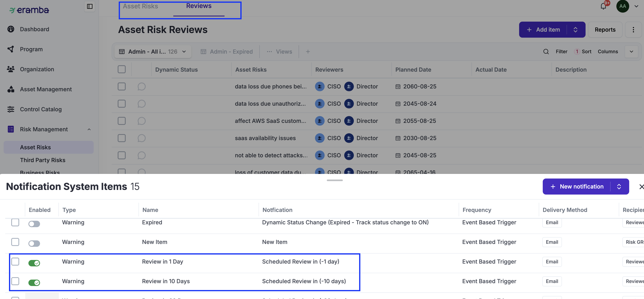The width and height of the screenshot is (644, 299).
Task: Open the search magnifier icon
Action: pos(546,51)
